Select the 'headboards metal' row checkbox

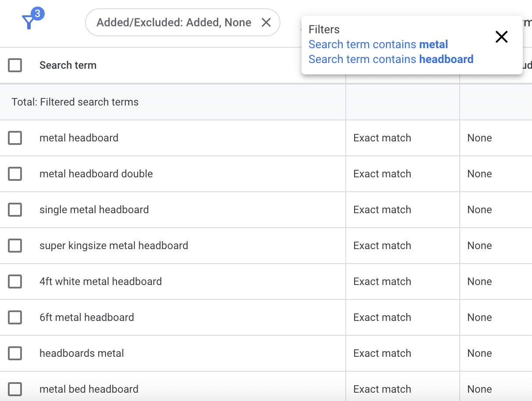click(x=15, y=353)
